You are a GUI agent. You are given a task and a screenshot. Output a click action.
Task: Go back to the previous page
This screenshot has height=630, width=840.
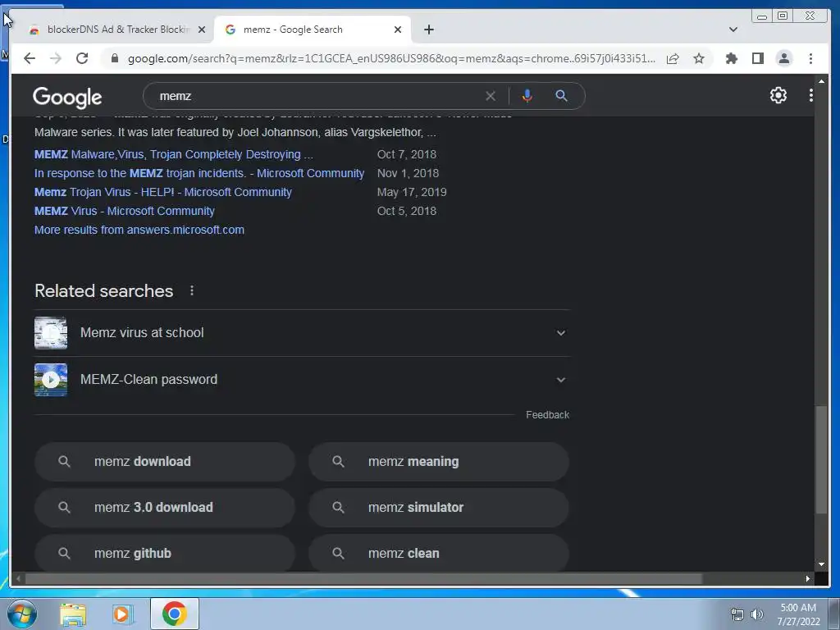[x=30, y=58]
